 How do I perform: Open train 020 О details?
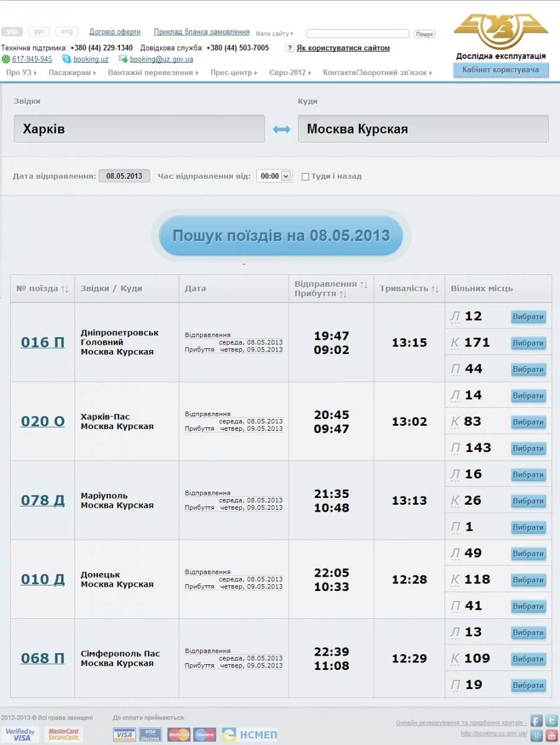43,422
